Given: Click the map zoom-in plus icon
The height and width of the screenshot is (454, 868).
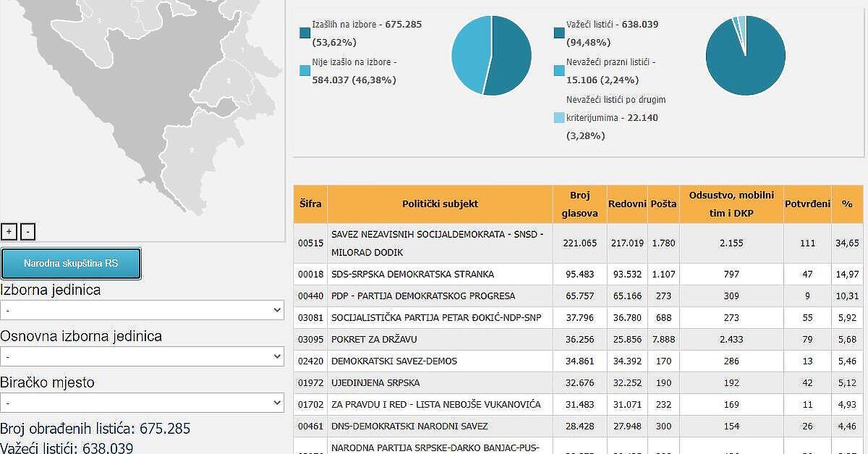Looking at the screenshot, I should [x=9, y=231].
